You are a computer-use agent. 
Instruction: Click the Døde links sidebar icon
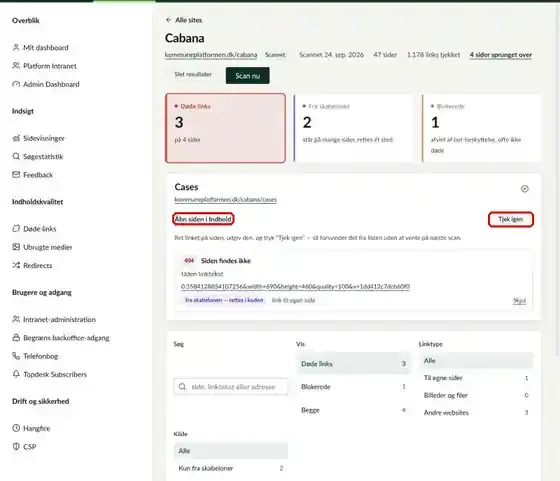point(16,229)
